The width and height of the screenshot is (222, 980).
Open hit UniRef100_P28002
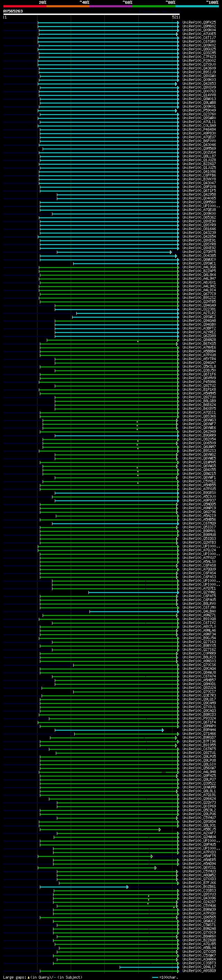coord(199,60)
